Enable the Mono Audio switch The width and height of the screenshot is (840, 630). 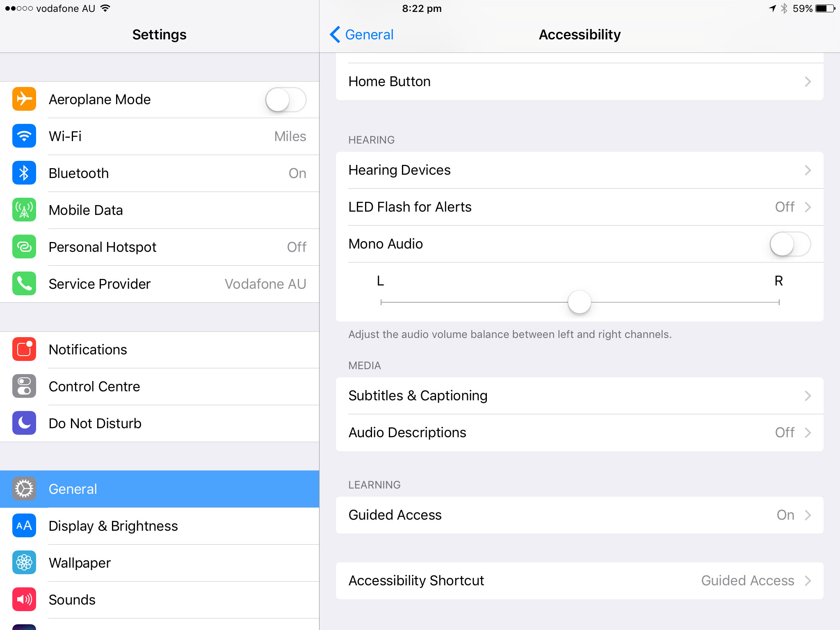click(x=790, y=244)
